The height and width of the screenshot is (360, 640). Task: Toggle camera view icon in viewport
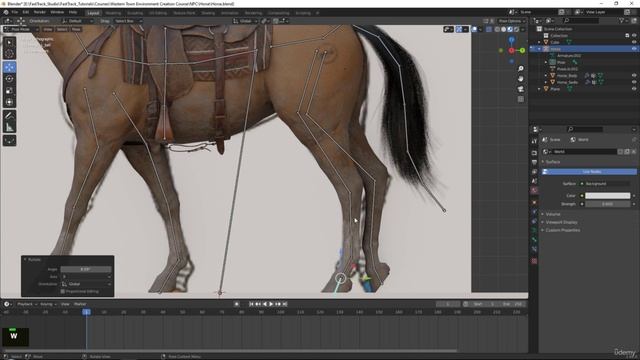tap(521, 89)
